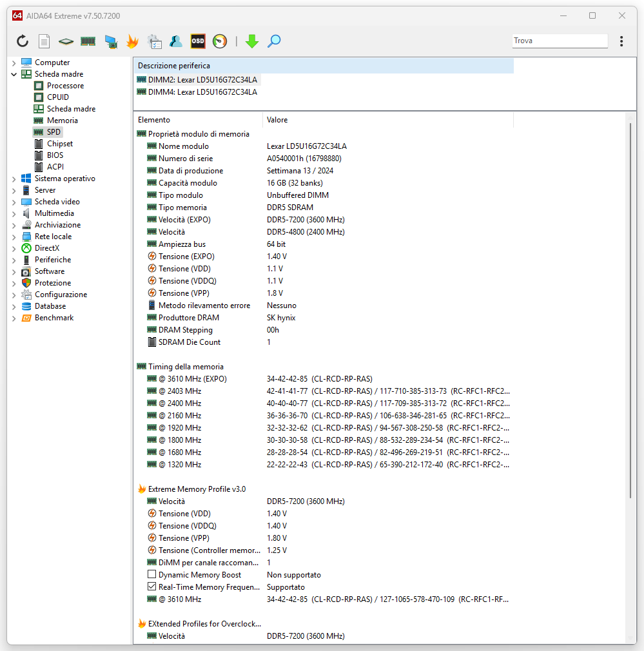Click in the Trova search field

[x=560, y=41]
